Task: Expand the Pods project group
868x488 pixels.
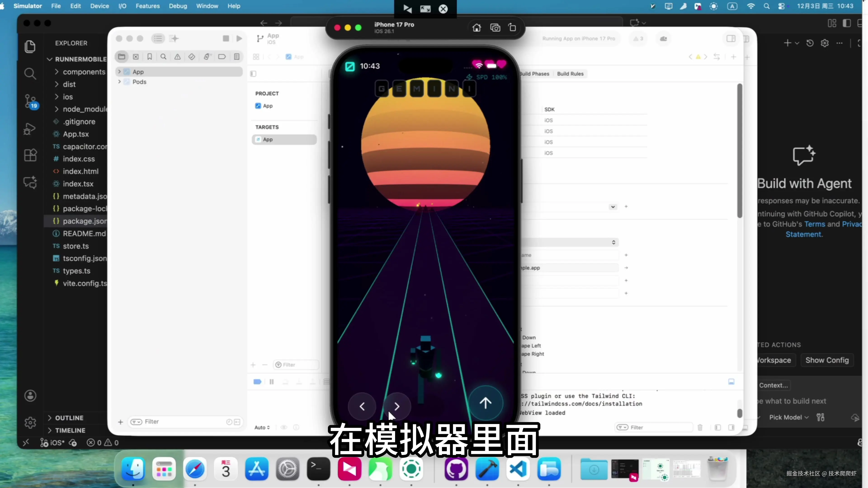Action: pyautogui.click(x=119, y=82)
